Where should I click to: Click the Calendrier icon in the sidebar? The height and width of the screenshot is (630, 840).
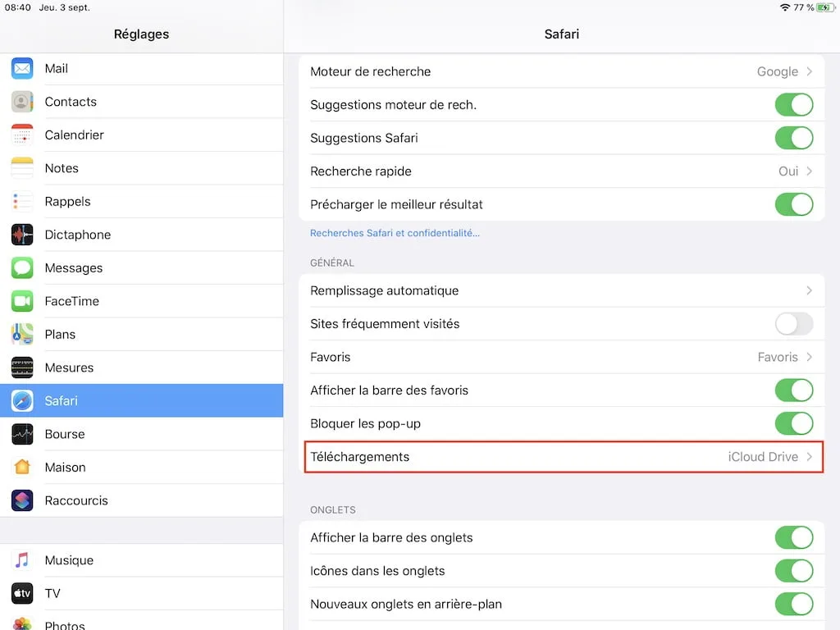(21, 135)
